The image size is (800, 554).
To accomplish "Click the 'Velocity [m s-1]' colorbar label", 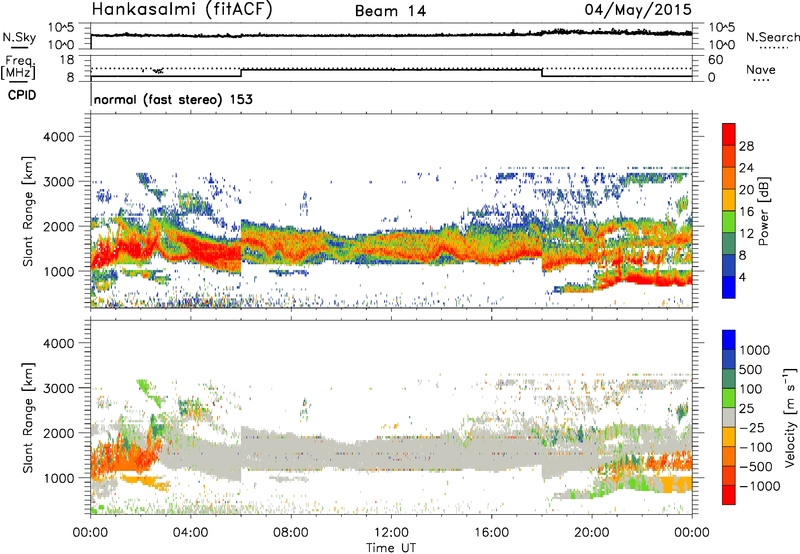I will (x=790, y=417).
